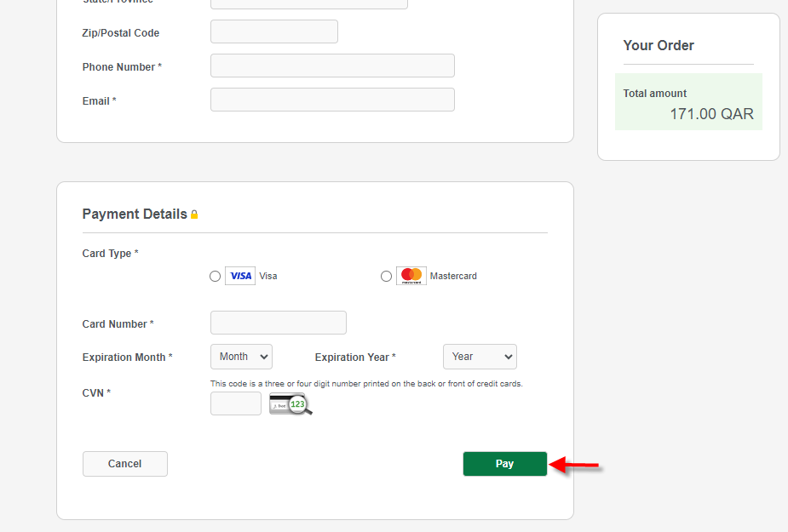
Task: Click the Visa card brand logo
Action: pos(239,275)
